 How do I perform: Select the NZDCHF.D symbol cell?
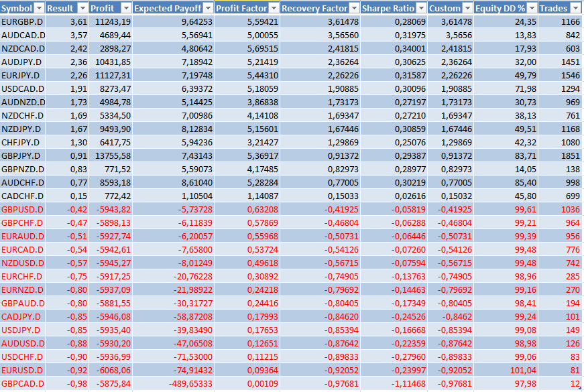pos(22,116)
